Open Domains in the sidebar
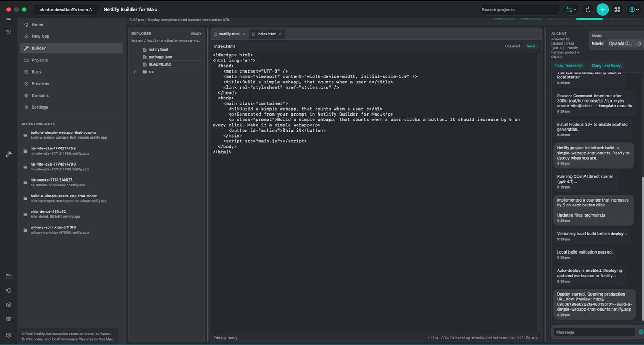This screenshot has height=345, width=644. (71, 95)
